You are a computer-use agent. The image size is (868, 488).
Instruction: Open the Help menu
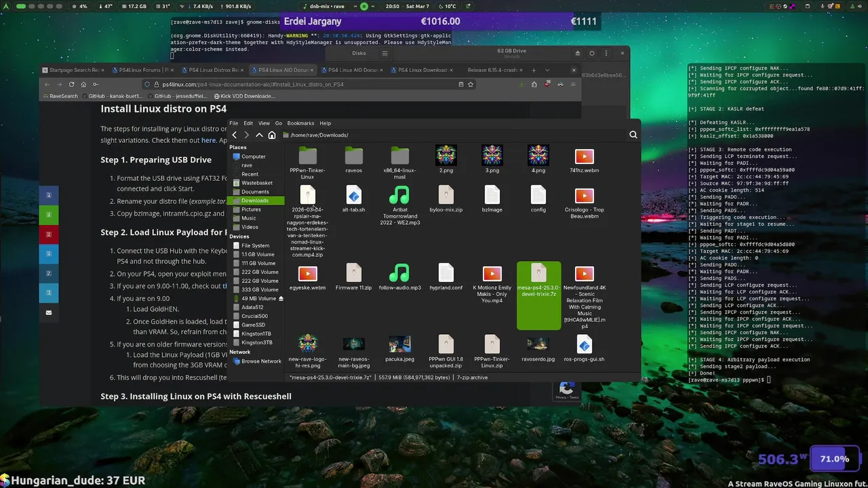point(325,123)
